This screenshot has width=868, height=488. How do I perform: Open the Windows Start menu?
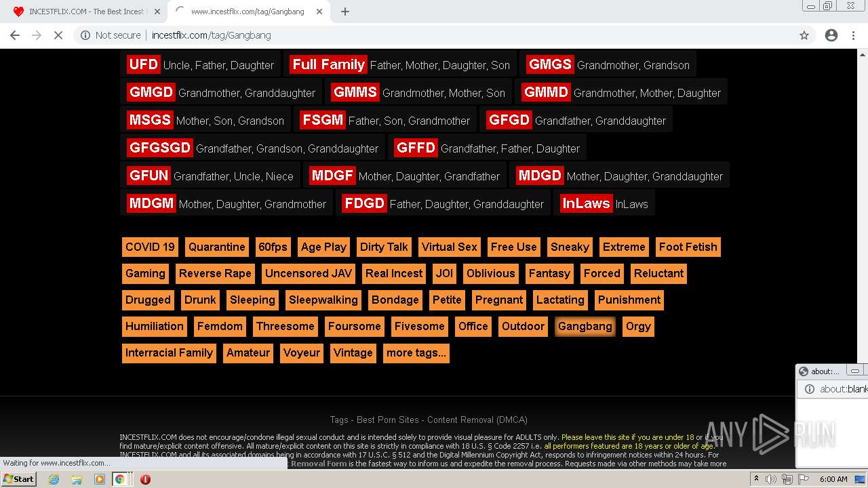coord(19,479)
